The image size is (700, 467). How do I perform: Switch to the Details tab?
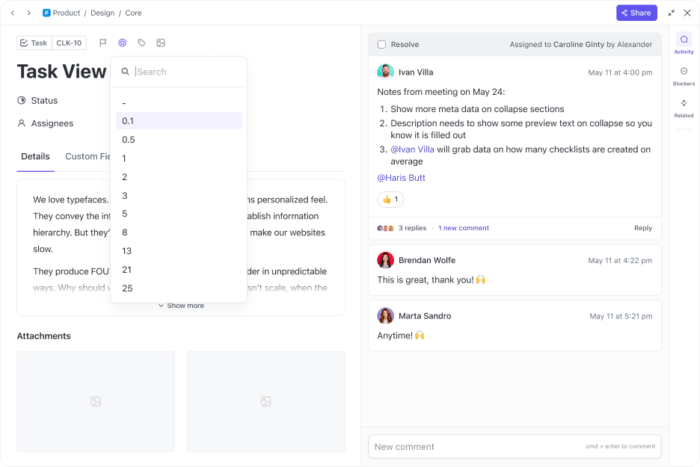point(35,156)
